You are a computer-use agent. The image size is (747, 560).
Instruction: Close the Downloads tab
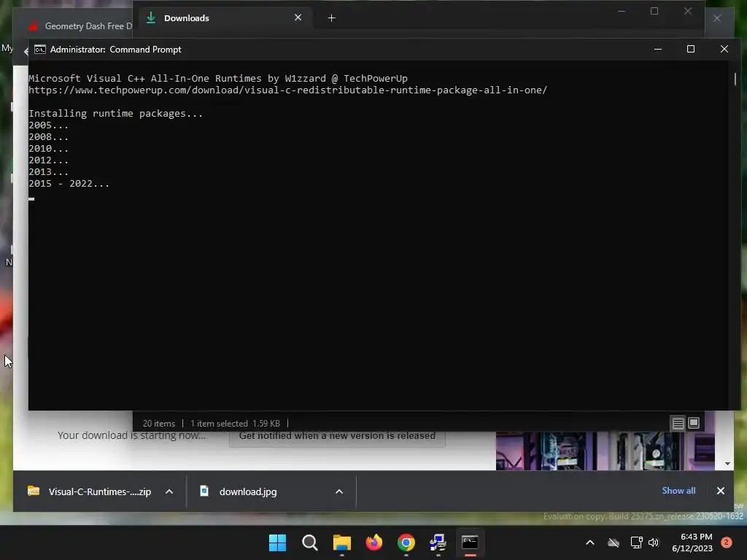[298, 17]
